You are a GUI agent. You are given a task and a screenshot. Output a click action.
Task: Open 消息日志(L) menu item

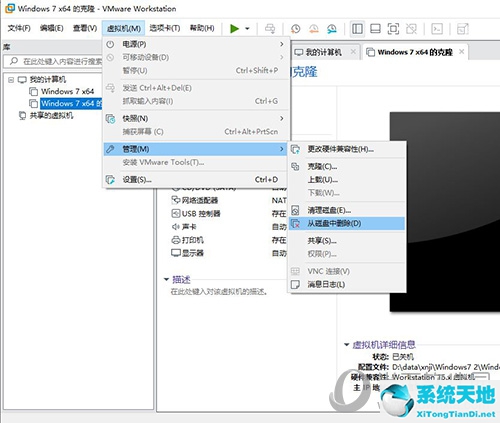click(x=347, y=284)
